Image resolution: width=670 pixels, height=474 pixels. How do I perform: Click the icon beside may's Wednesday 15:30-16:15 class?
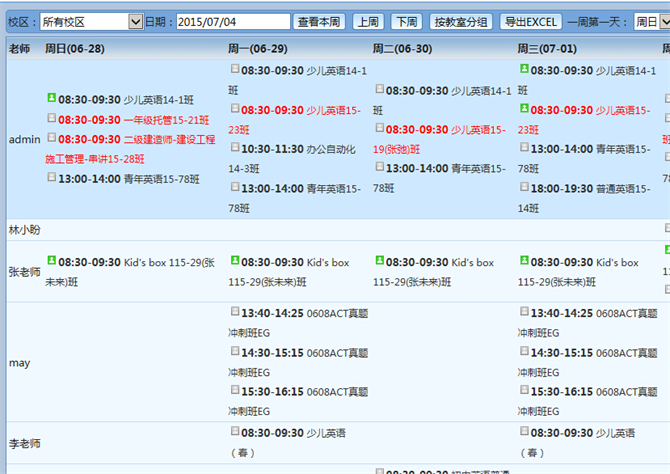tap(525, 390)
